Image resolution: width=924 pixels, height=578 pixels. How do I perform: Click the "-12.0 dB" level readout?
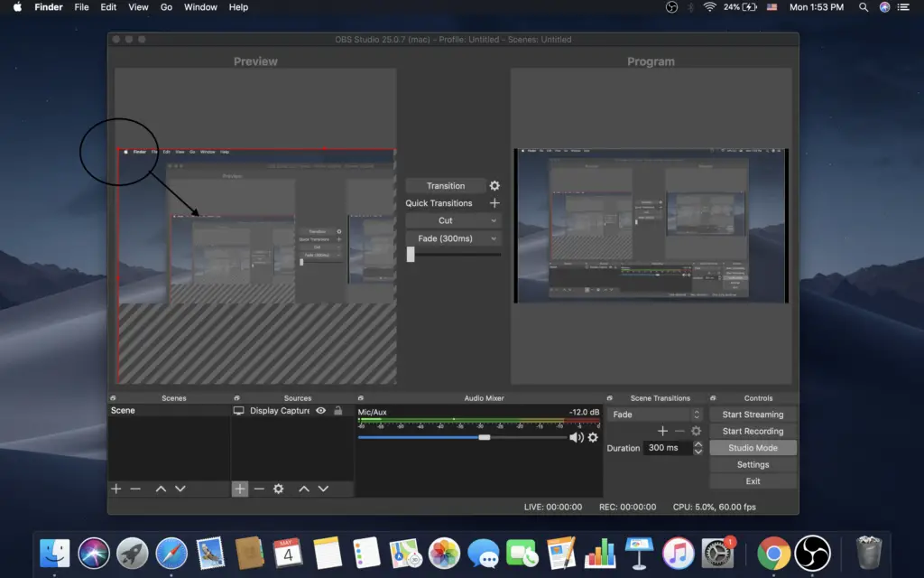(584, 412)
